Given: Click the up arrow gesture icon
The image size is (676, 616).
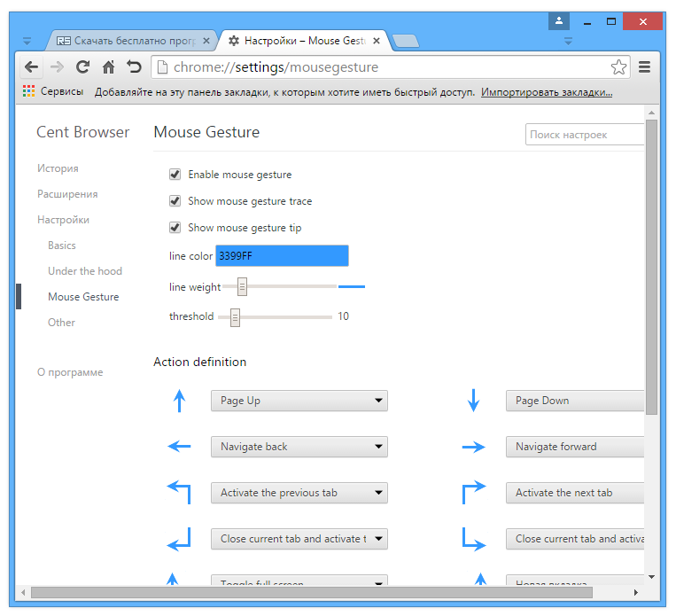Looking at the screenshot, I should click(179, 401).
